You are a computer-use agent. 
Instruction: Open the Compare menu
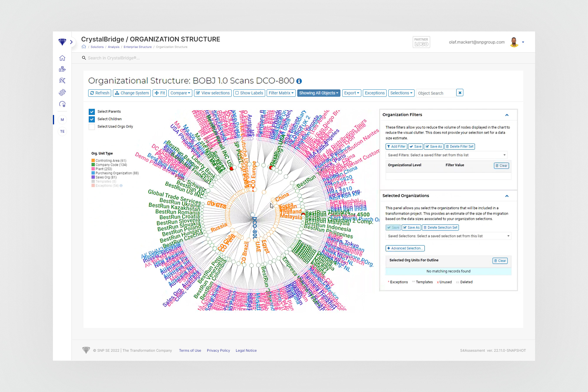pyautogui.click(x=180, y=93)
